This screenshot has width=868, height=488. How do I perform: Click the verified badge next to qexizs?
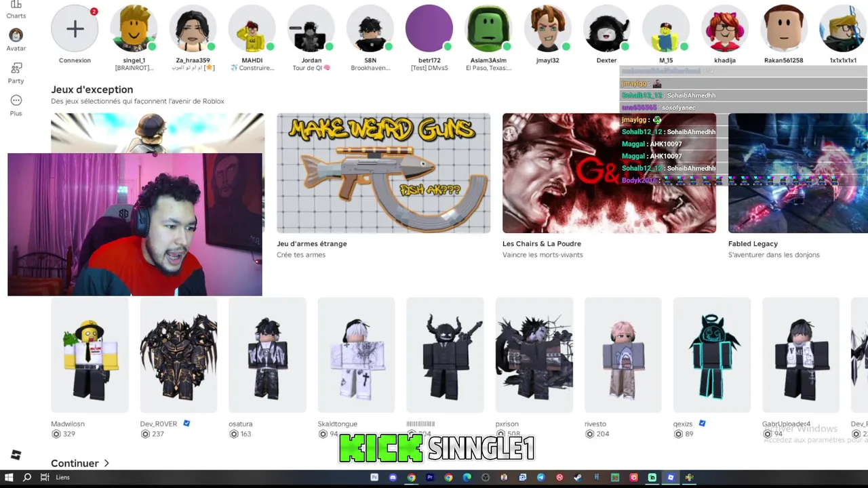coord(702,424)
